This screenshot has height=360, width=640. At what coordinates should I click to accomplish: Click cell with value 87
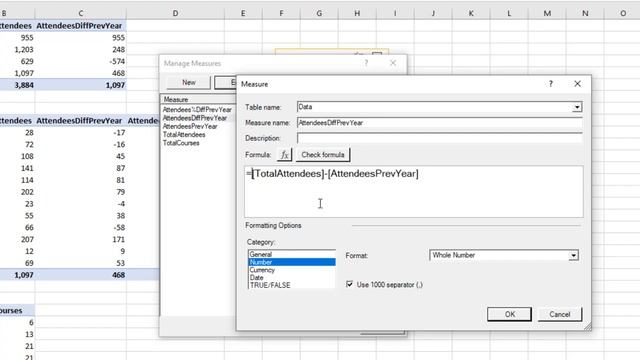tap(81, 168)
